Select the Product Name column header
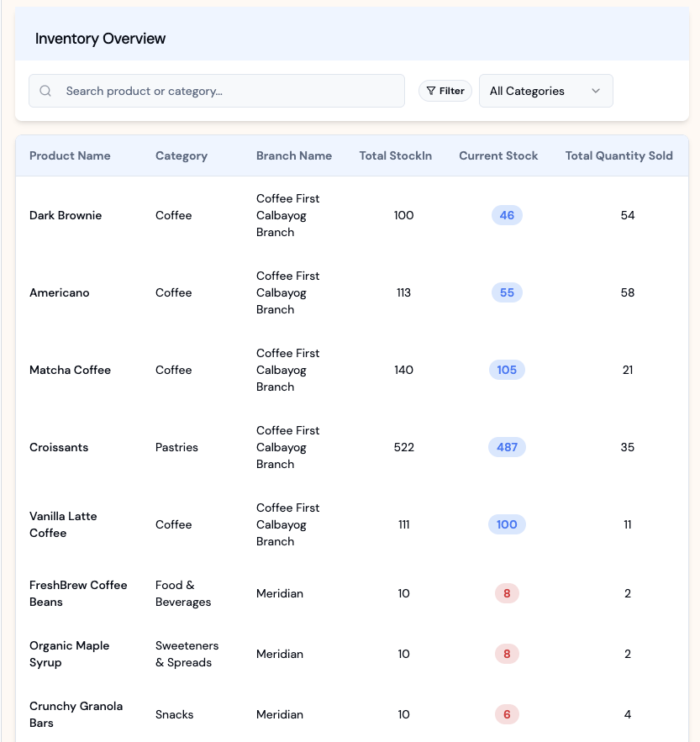700x742 pixels. click(70, 155)
